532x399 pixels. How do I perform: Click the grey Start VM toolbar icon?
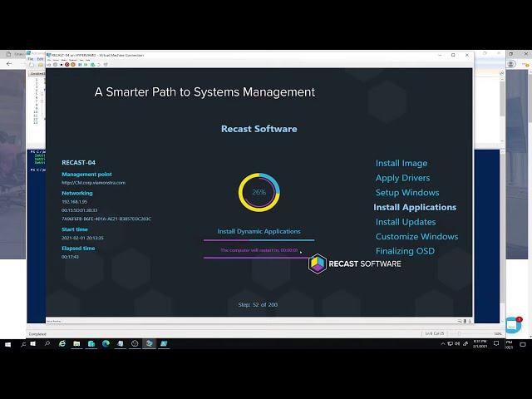click(56, 64)
